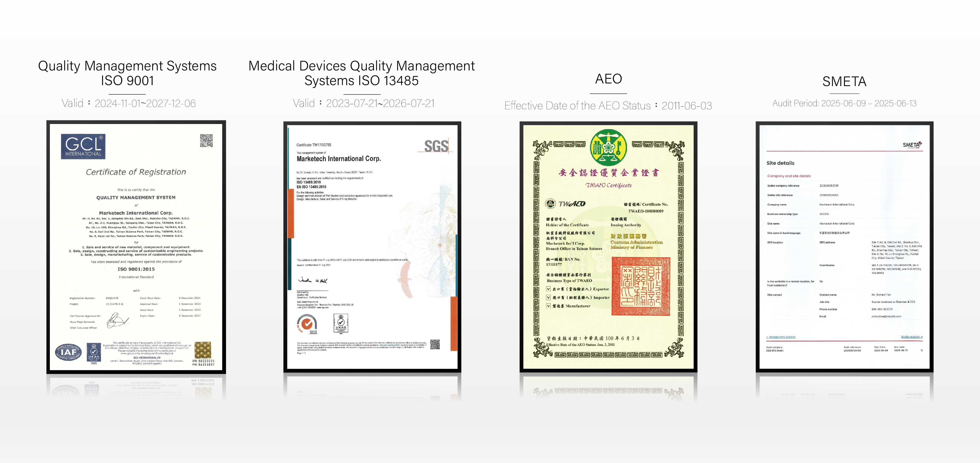The image size is (980, 463).
Task: Click the Worker analysis link in SMETA document
Action: (x=912, y=337)
